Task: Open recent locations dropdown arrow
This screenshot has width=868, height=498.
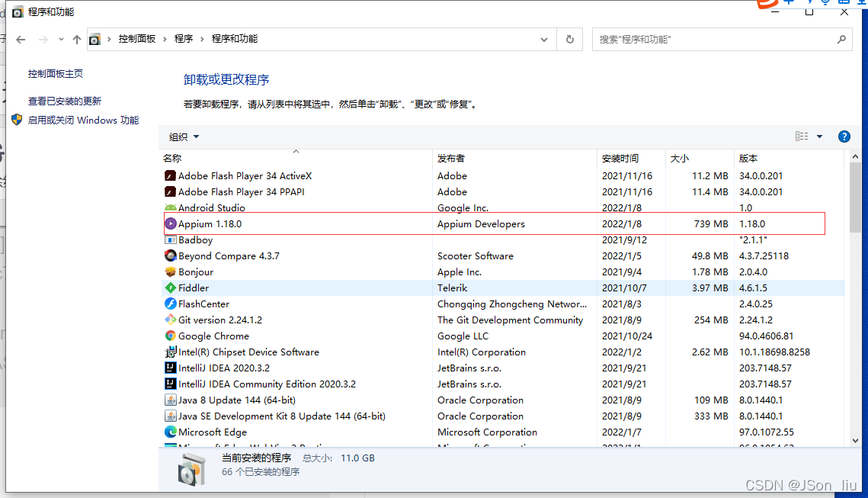Action: 61,40
